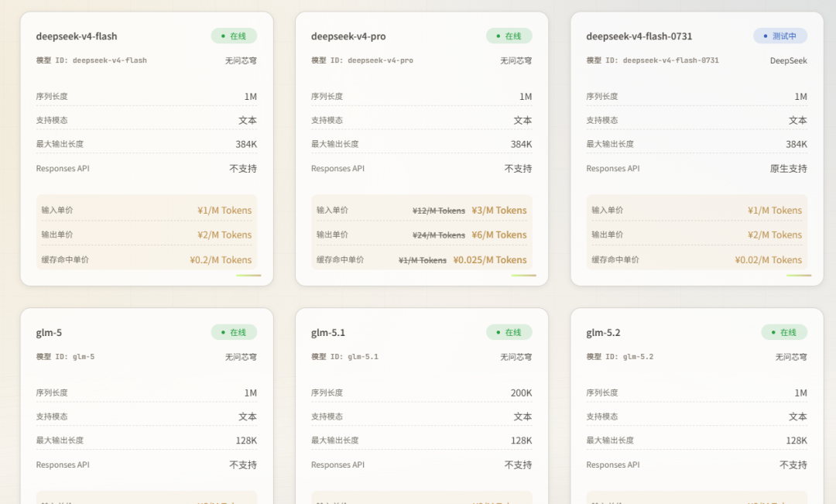Viewport: 836px width, 504px height.
Task: Click model ID text deepseek-v4-flash-0731
Action: pyautogui.click(x=670, y=60)
